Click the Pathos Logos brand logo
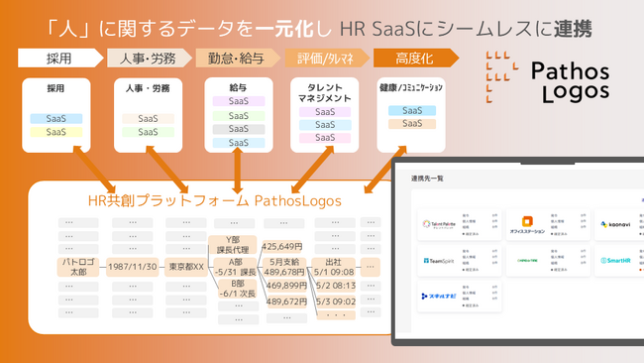 548,77
